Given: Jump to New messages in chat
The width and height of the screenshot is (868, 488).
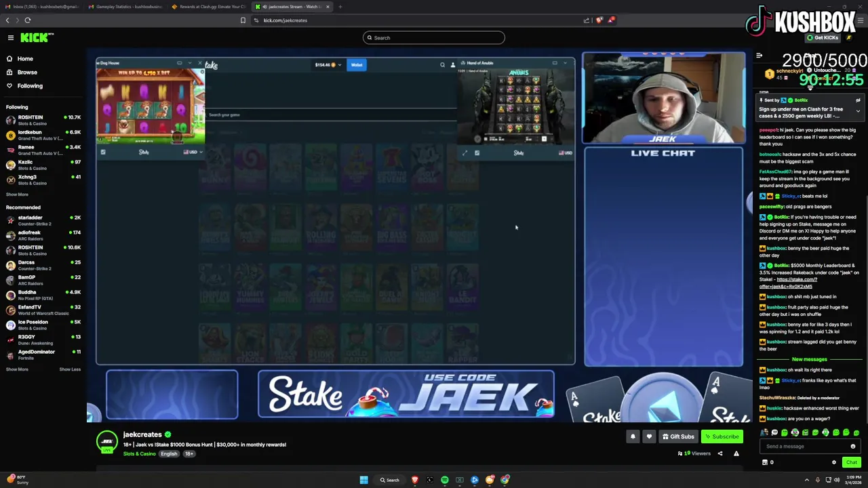Looking at the screenshot, I should (809, 359).
